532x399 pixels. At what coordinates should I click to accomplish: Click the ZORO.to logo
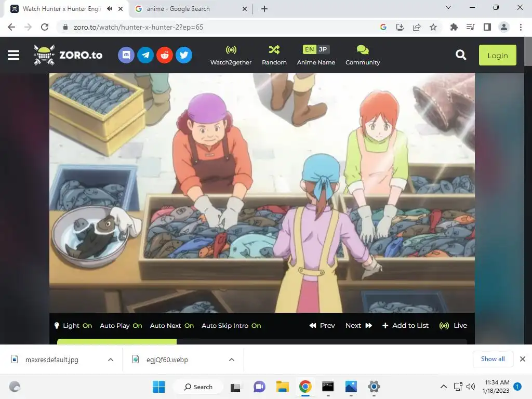[68, 55]
